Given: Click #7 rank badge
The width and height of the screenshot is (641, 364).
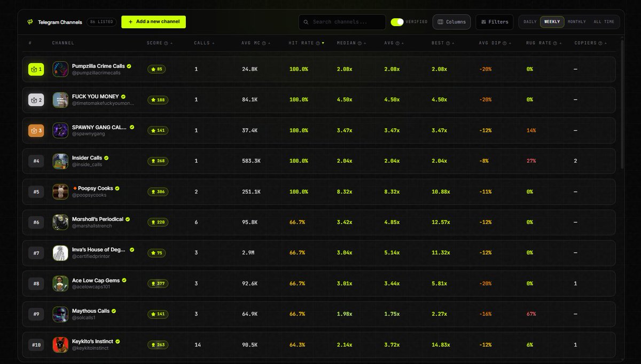Looking at the screenshot, I should 36,253.
